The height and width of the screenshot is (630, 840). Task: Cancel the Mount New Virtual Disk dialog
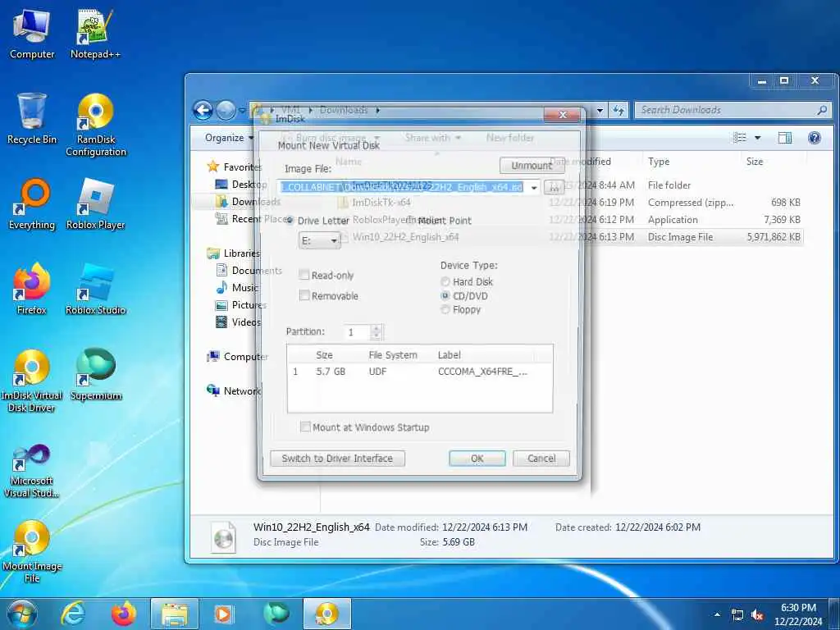(x=541, y=459)
